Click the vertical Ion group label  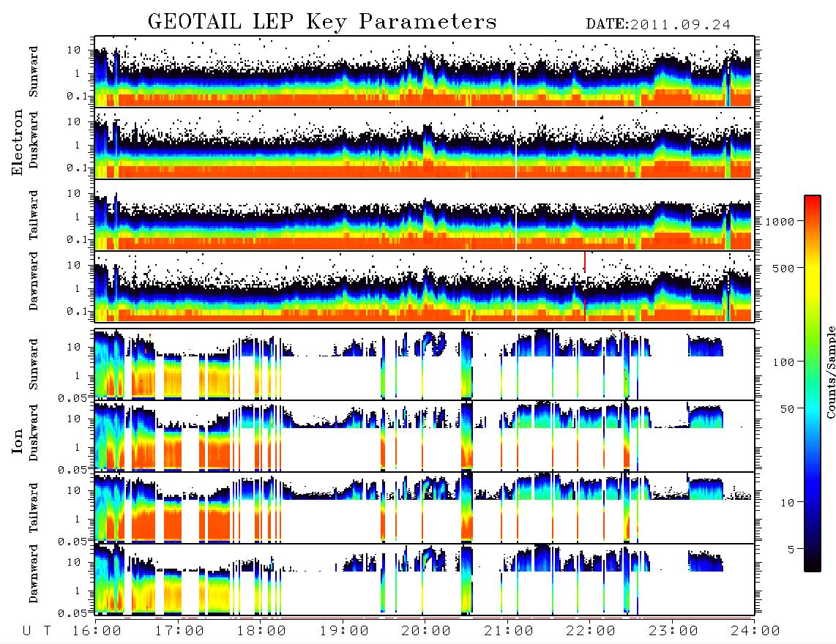pos(18,441)
